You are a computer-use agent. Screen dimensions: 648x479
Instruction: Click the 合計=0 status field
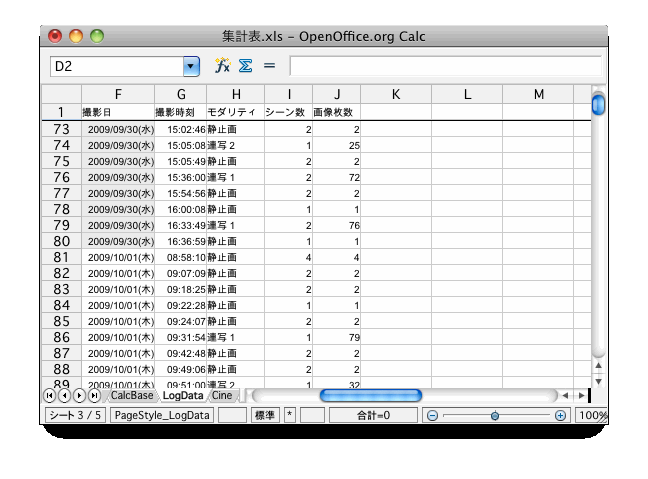[373, 415]
